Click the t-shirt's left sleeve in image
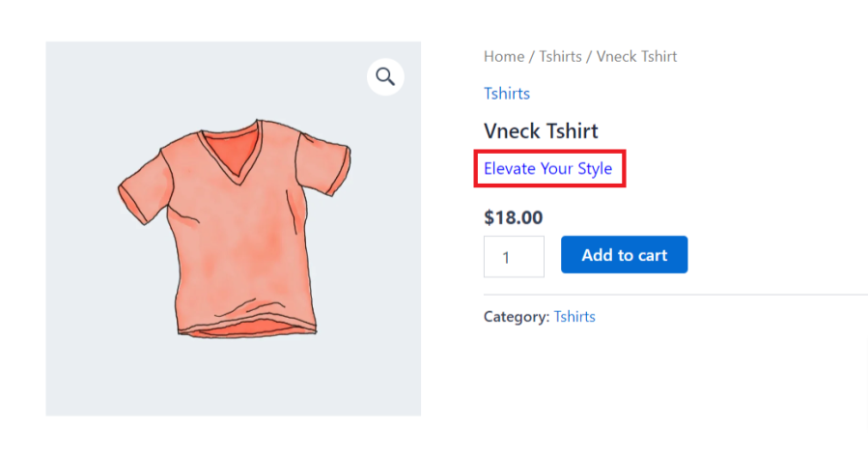The image size is (868, 457). [142, 194]
